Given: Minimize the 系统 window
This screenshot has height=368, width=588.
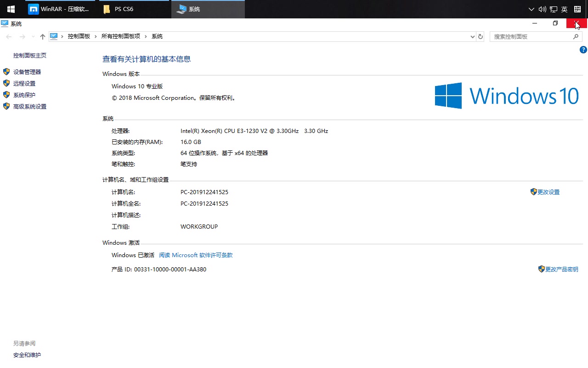Looking at the screenshot, I should (x=535, y=23).
